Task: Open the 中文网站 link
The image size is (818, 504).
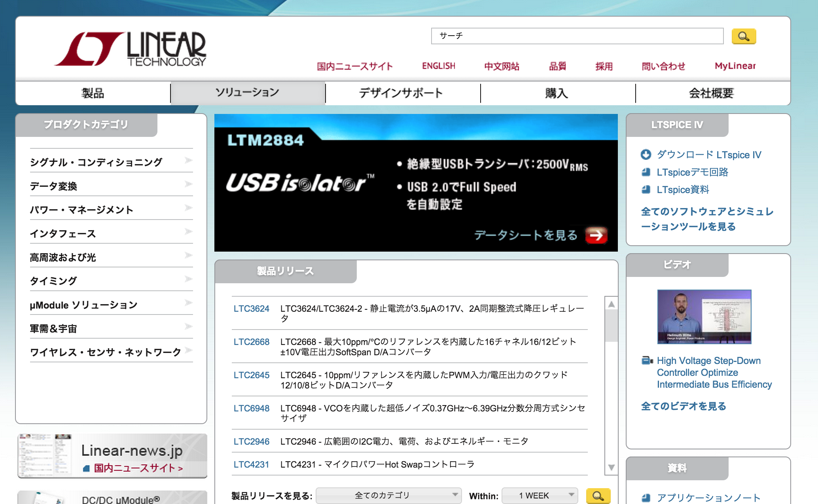Action: 502,66
